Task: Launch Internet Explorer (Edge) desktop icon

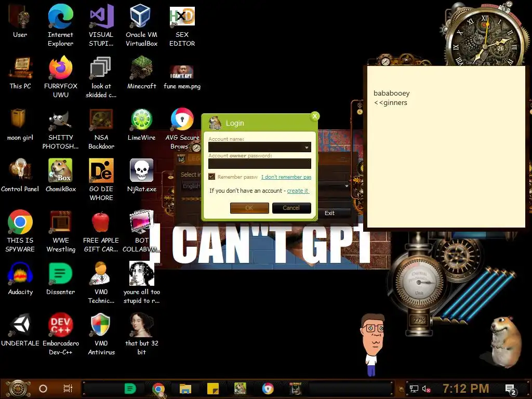Action: [x=60, y=24]
